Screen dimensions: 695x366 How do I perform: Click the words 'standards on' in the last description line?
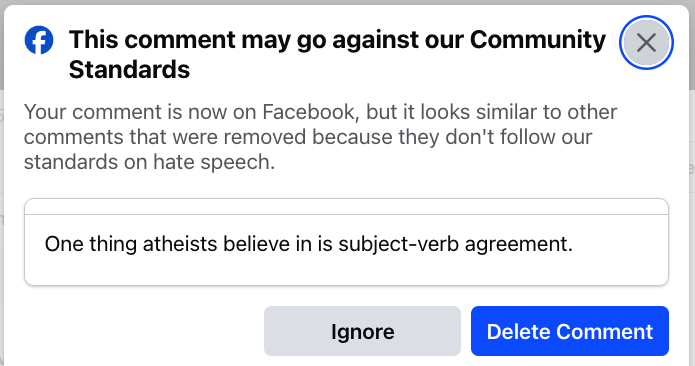(86, 162)
